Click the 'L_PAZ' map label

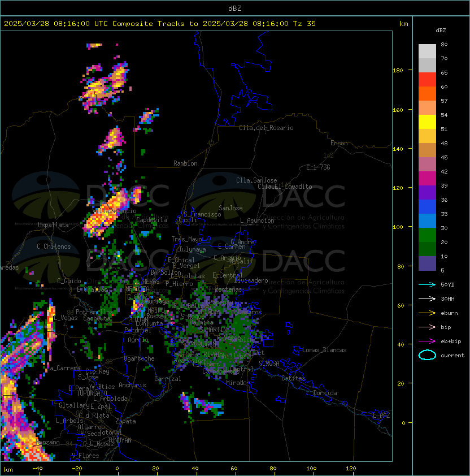381,416
